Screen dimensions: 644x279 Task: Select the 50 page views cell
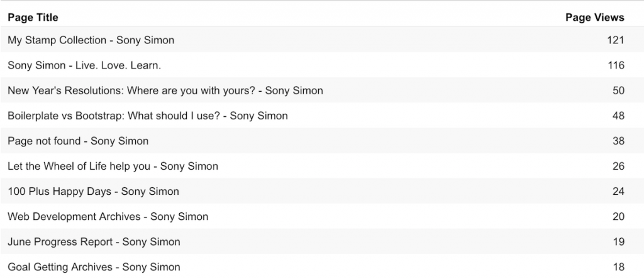coord(619,90)
